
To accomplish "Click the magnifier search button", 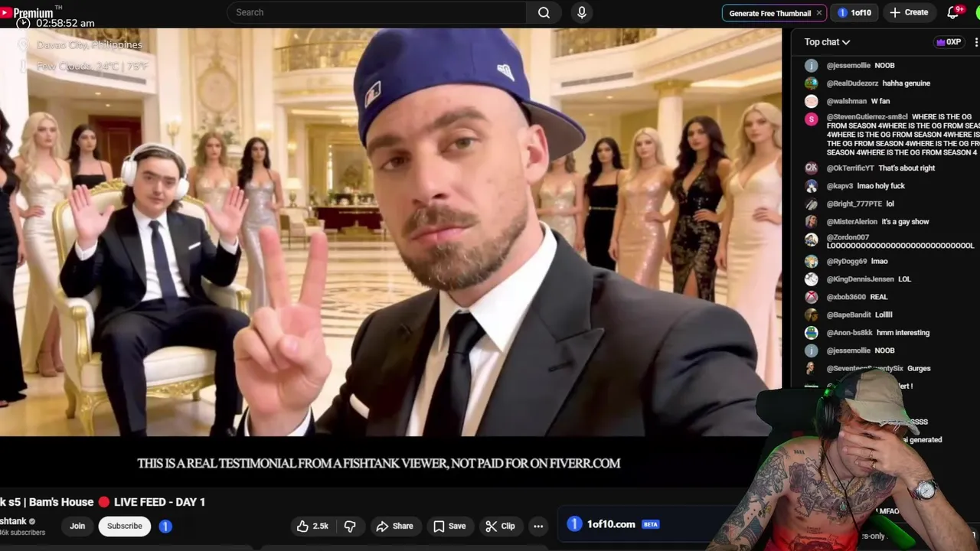I will point(544,12).
